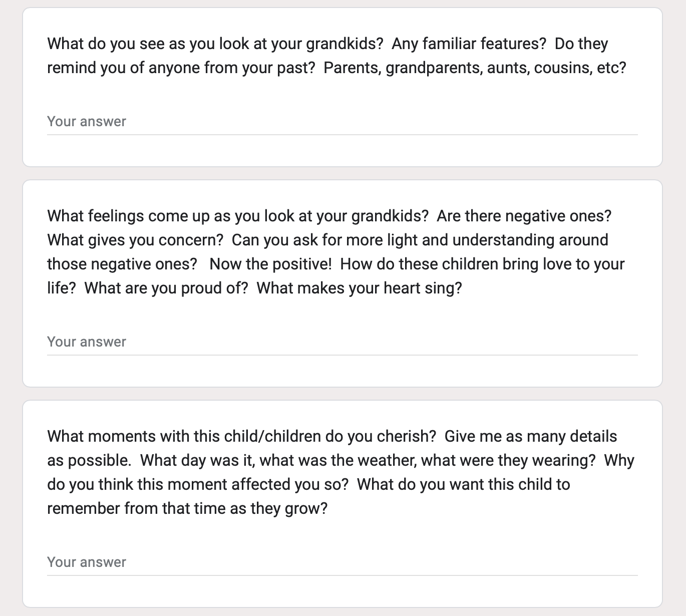Click the line starting "What do you see as you look"

tap(327, 44)
